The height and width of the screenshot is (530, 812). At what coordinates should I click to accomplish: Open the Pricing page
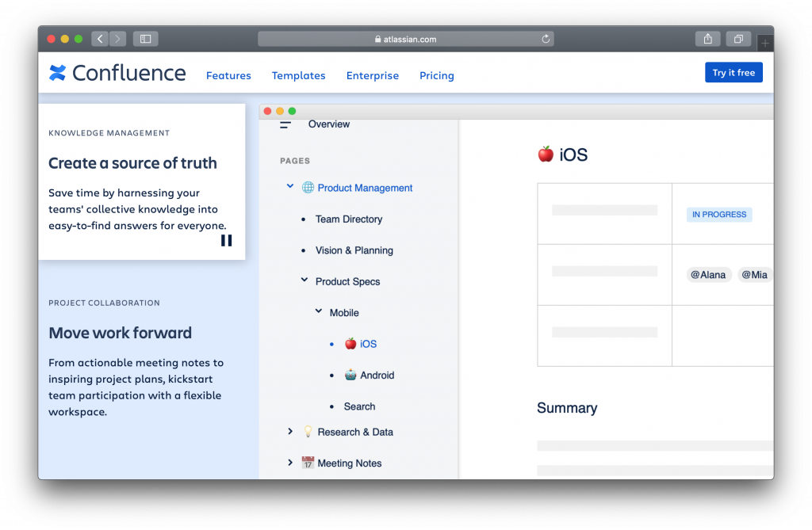click(437, 75)
